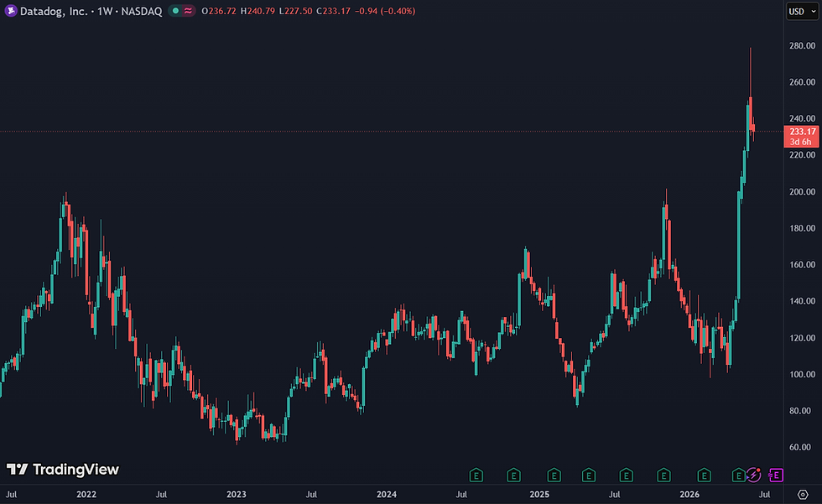Image resolution: width=822 pixels, height=504 pixels.
Task: Click the change value −0.94 (−0.40%)
Action: click(385, 11)
